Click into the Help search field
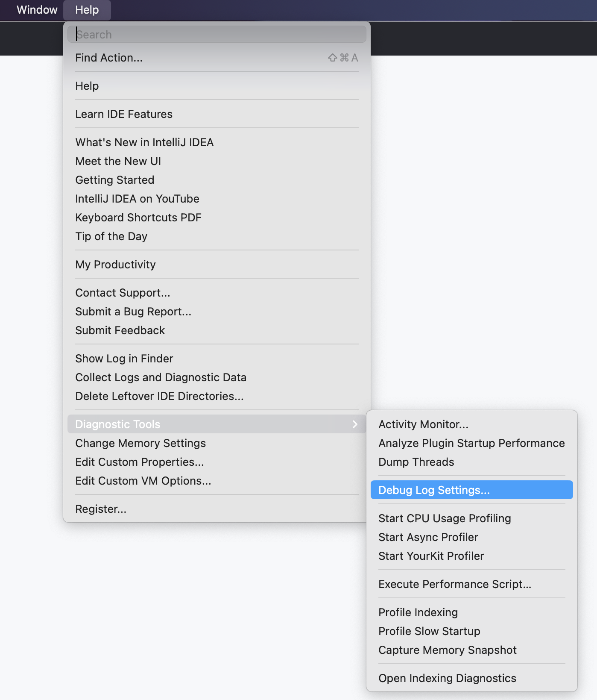 (x=217, y=34)
